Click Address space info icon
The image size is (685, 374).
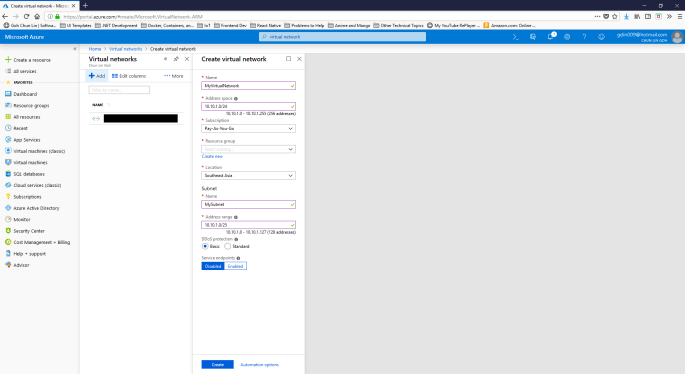click(x=236, y=99)
